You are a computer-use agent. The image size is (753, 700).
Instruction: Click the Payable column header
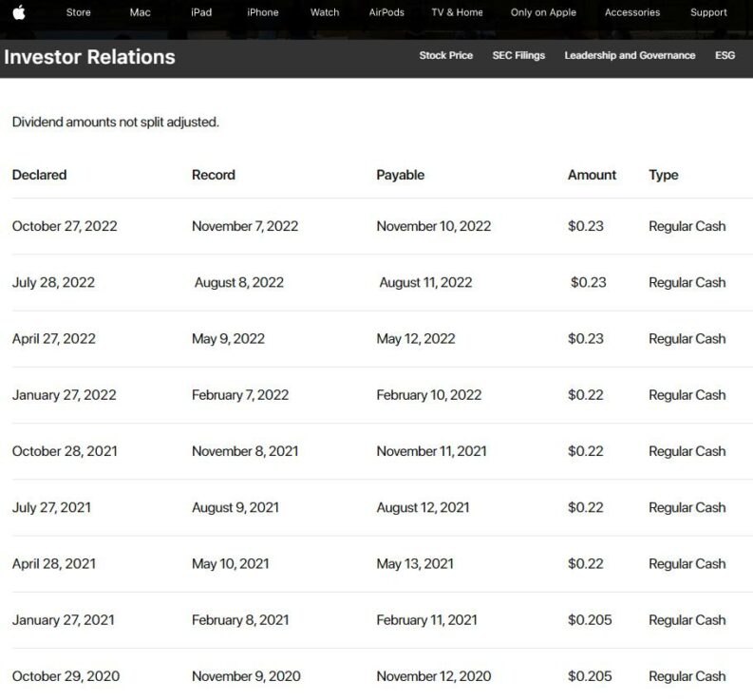click(400, 175)
